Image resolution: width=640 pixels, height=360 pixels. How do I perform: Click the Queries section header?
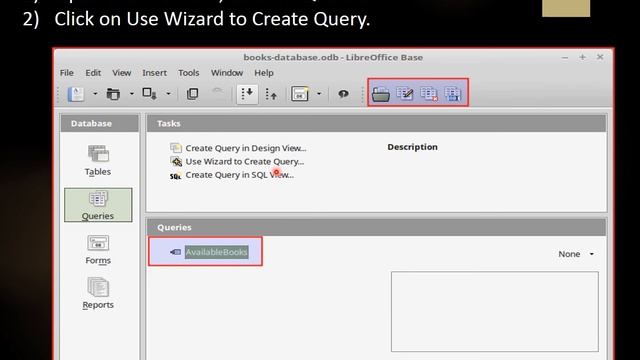(376, 227)
